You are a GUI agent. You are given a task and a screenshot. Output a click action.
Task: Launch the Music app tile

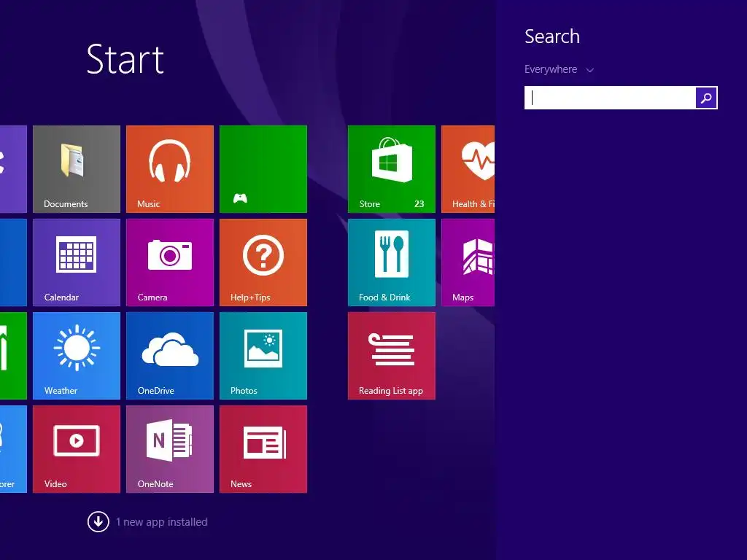169,169
